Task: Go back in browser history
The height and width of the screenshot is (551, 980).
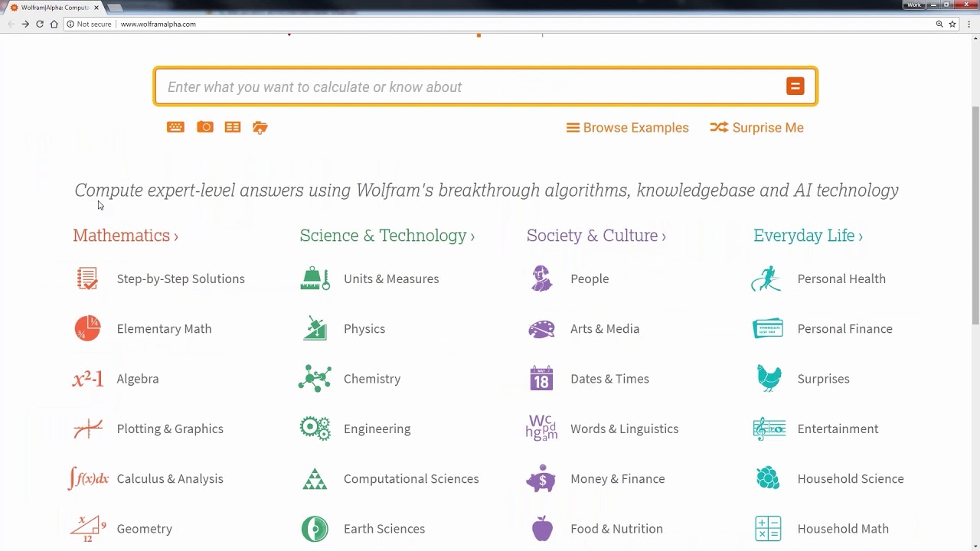Action: click(11, 24)
